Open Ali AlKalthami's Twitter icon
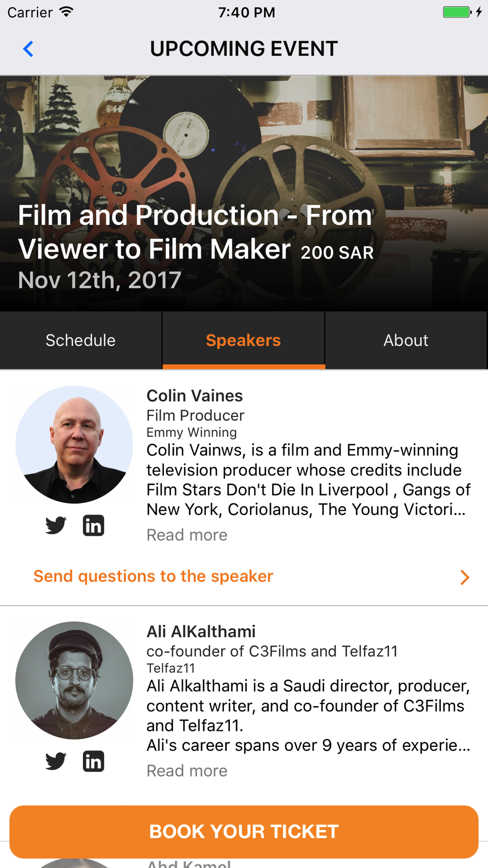The width and height of the screenshot is (488, 868). 56,761
